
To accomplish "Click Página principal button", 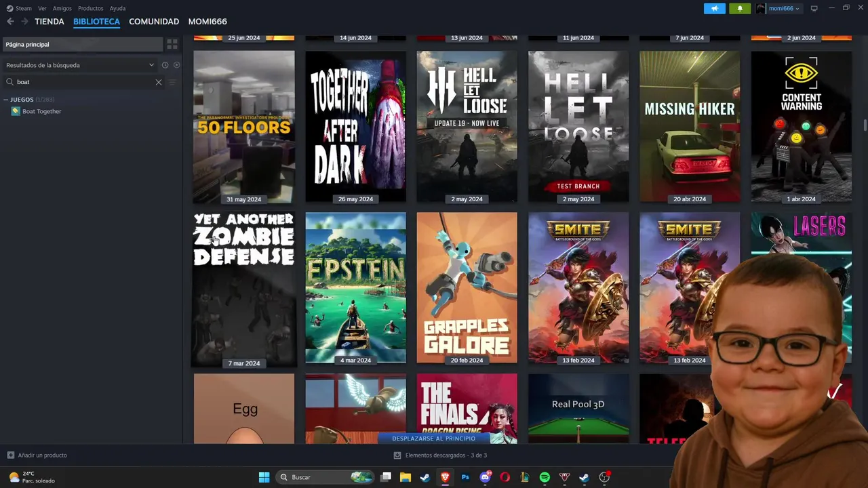I will coord(83,44).
